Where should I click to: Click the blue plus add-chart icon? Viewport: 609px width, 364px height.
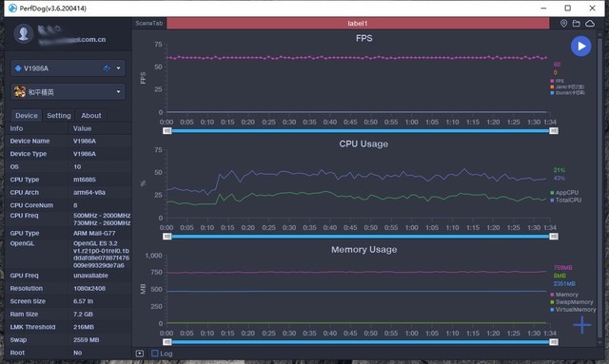coord(581,325)
